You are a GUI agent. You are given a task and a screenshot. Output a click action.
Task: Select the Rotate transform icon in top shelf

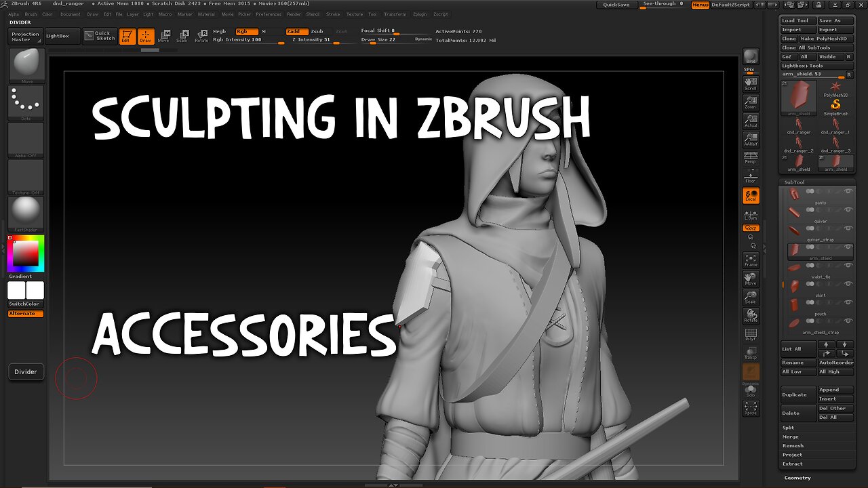pos(201,36)
